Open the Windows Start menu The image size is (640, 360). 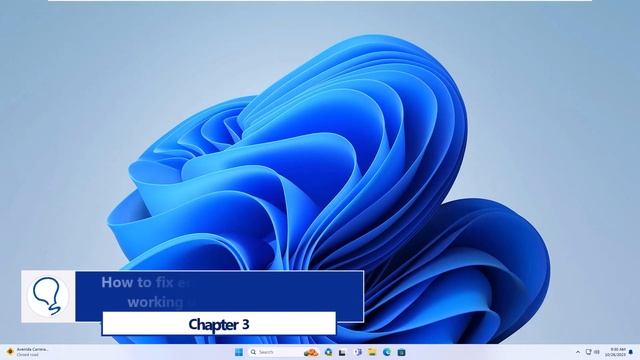coord(239,352)
